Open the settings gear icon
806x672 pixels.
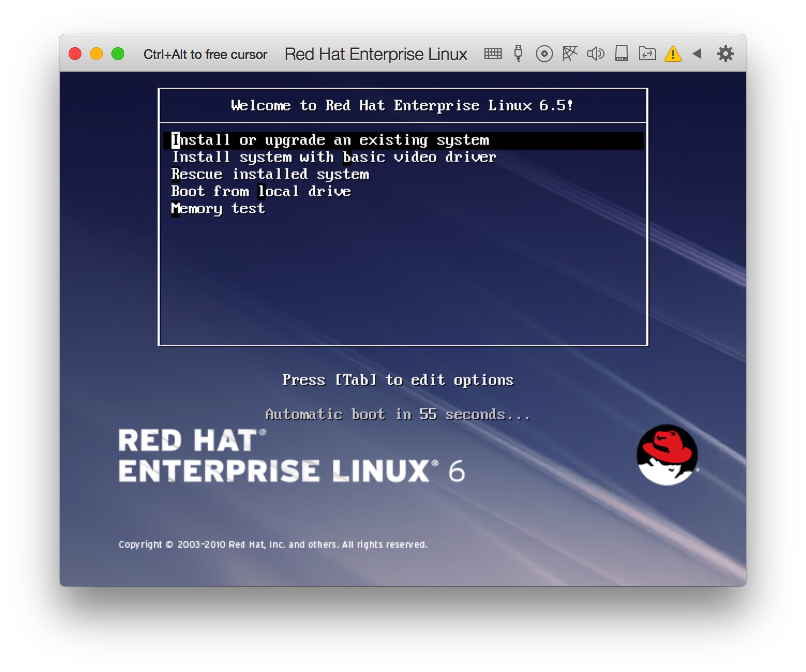(x=725, y=54)
